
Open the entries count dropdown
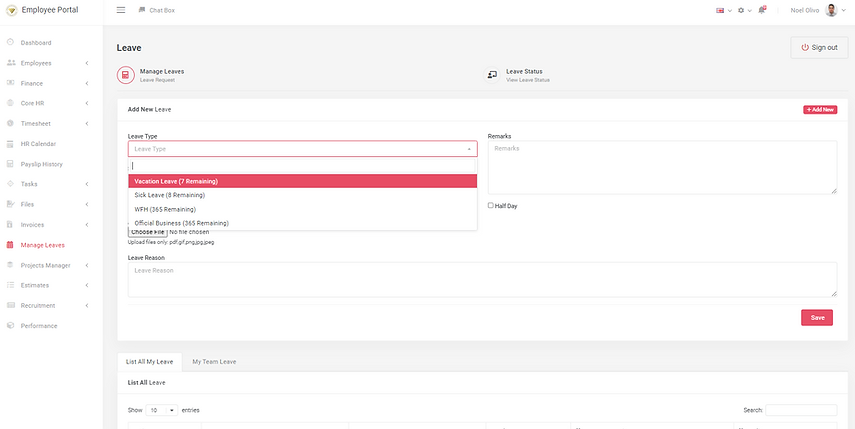pos(161,410)
